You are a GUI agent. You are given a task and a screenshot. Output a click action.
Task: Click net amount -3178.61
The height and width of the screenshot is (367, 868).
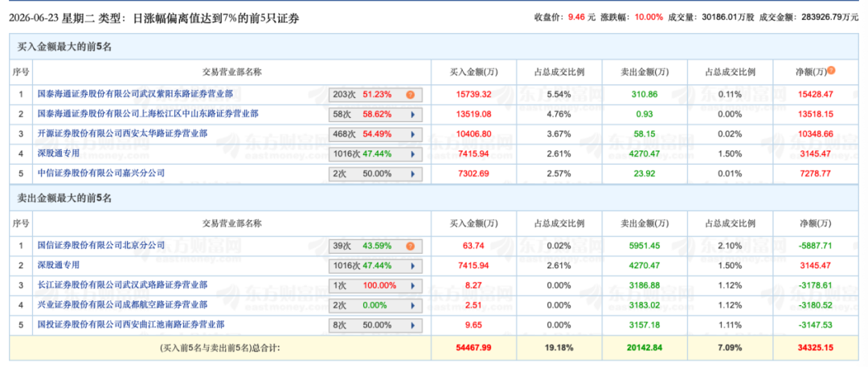tap(815, 286)
